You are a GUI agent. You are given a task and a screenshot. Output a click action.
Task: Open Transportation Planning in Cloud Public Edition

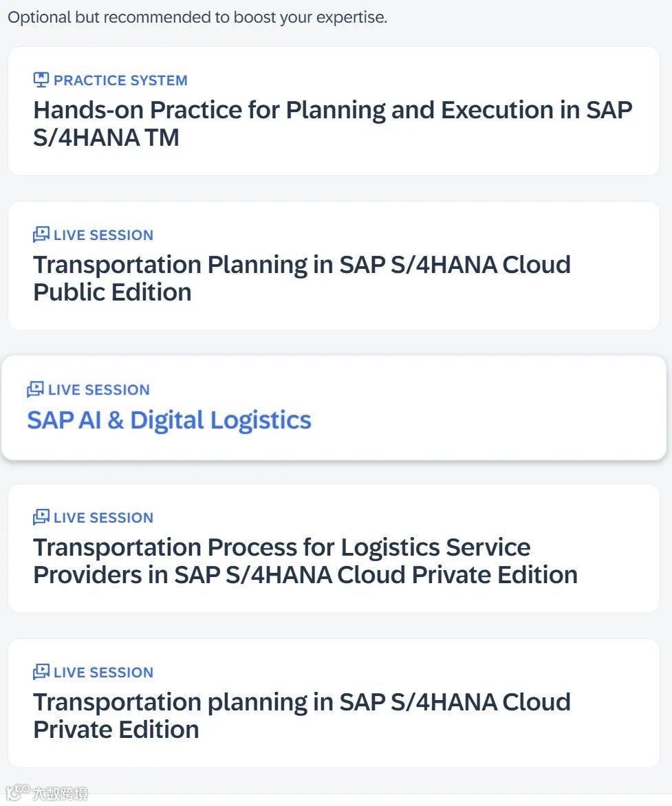coord(301,279)
